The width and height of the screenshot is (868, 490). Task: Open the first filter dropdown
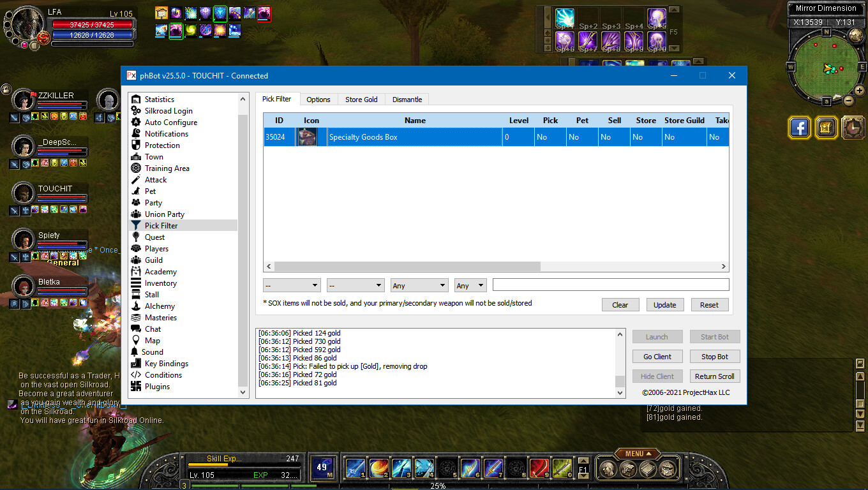[x=292, y=286]
